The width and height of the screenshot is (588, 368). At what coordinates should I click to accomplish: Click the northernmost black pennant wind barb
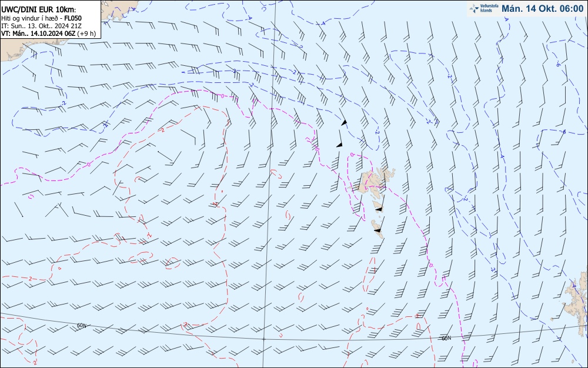click(x=343, y=122)
